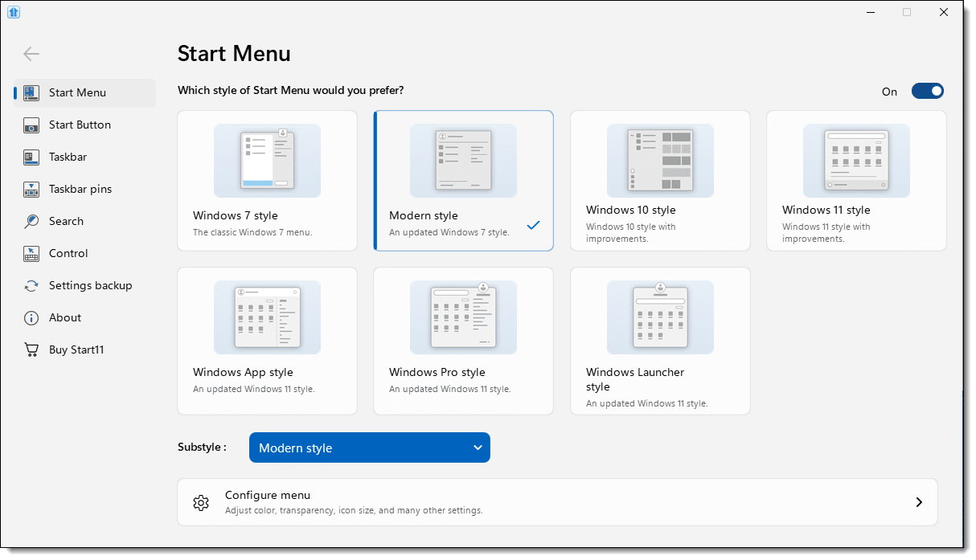The width and height of the screenshot is (976, 560).
Task: Click the Windows Pro style preview thumbnail
Action: pos(463,317)
